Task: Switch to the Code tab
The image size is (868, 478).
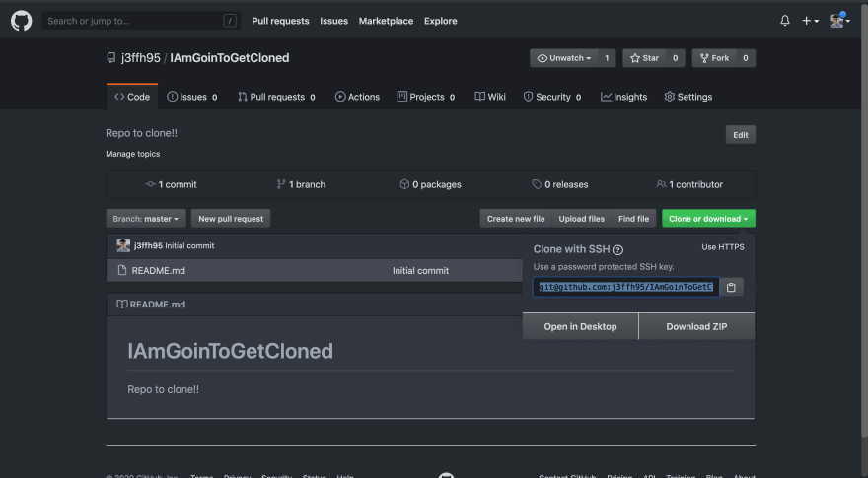Action: pyautogui.click(x=132, y=97)
